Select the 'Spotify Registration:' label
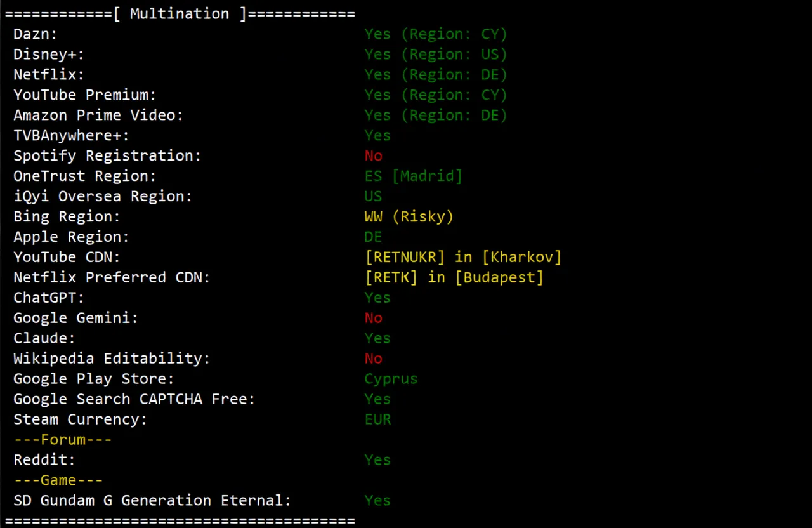 click(107, 156)
